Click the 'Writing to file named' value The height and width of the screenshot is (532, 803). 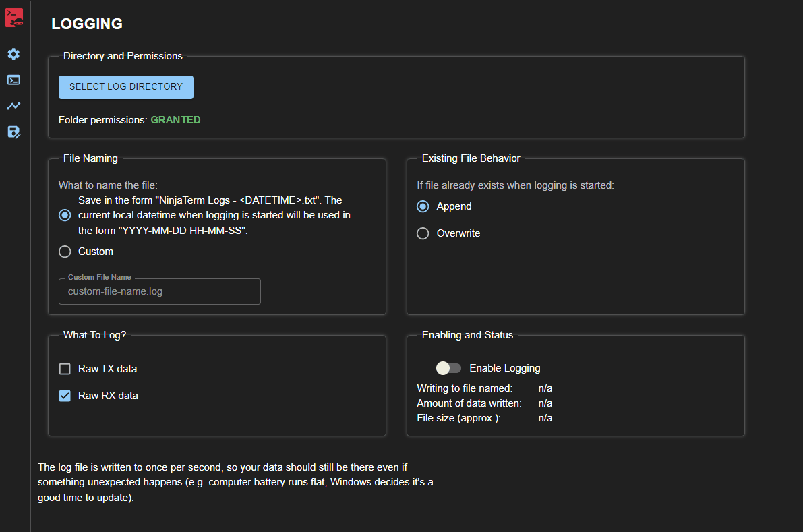545,388
